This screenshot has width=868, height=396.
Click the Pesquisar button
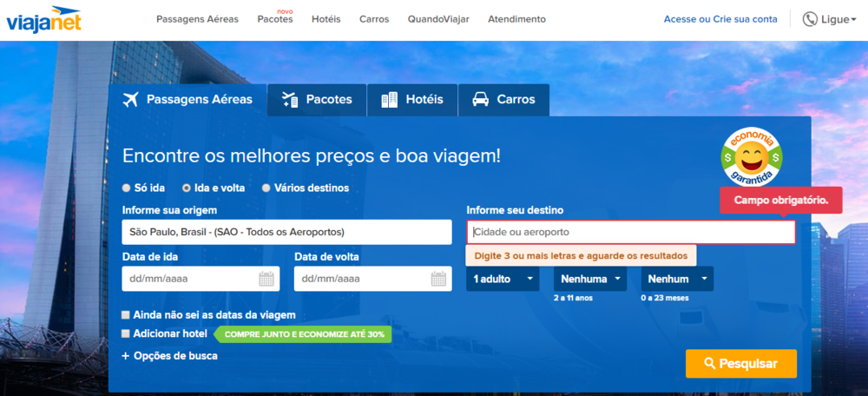coord(741,364)
